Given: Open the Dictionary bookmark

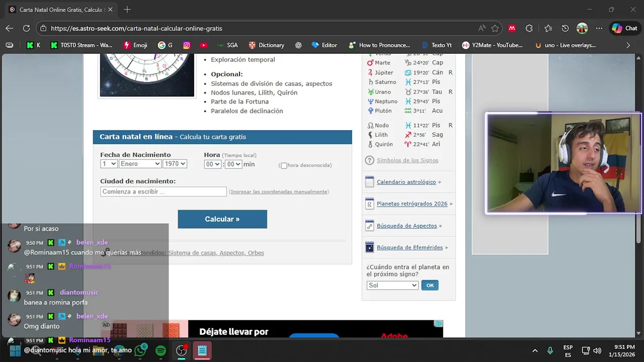Looking at the screenshot, I should (267, 45).
